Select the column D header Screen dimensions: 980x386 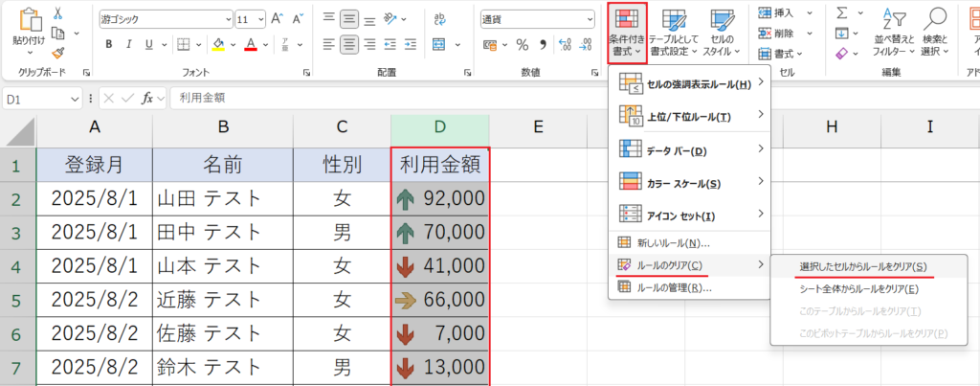(440, 127)
